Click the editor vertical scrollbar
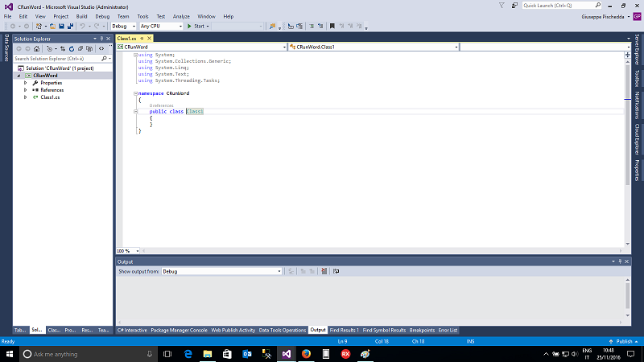This screenshot has width=644, height=362. click(627, 152)
